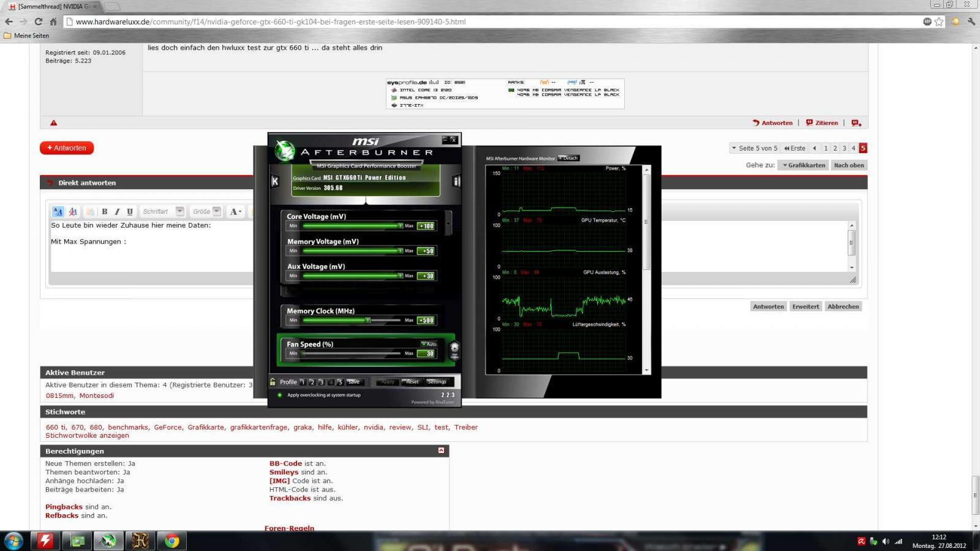
Task: Click the Memory Voltage slider
Action: click(x=352, y=251)
